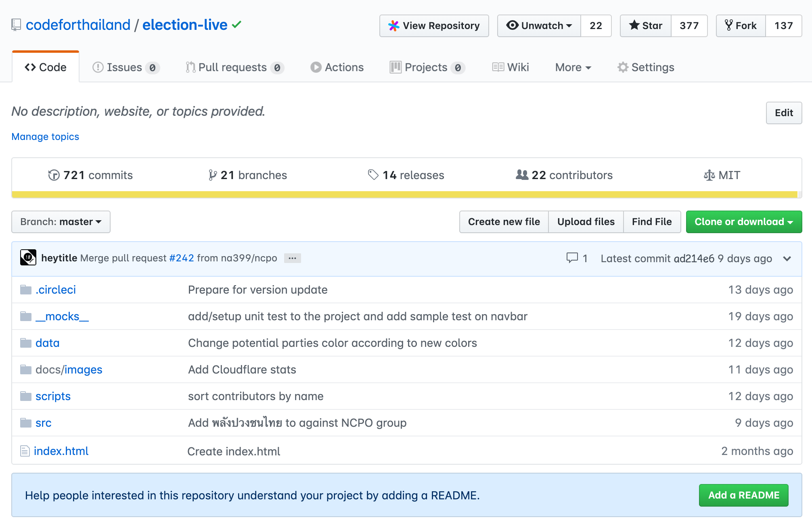
Task: Open the Projects tab
Action: (427, 67)
